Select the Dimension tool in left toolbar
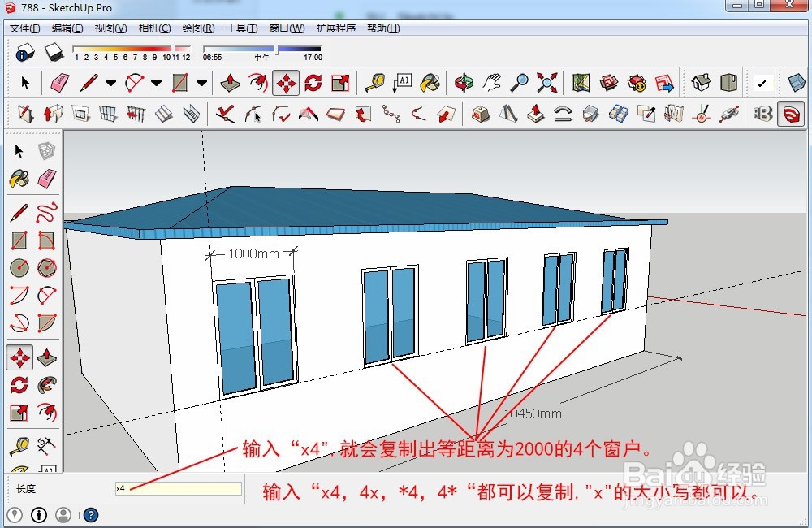Viewport: 812px width, 528px height. point(46,444)
